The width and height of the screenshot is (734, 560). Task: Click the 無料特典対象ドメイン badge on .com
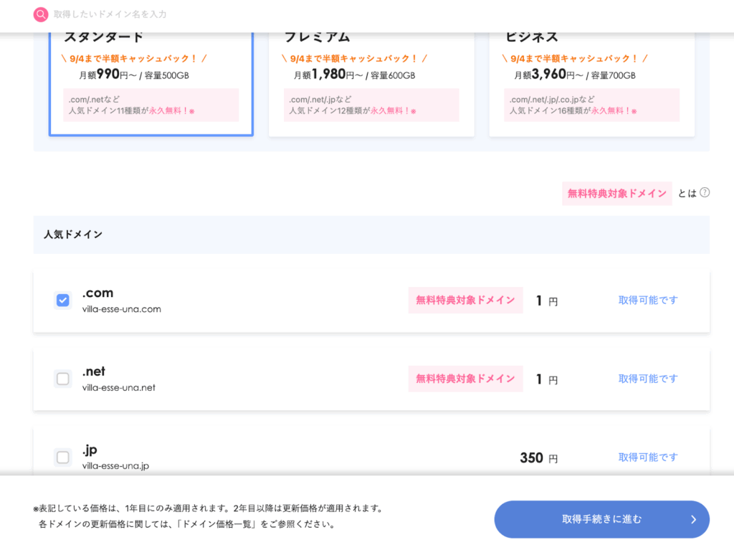[465, 300]
